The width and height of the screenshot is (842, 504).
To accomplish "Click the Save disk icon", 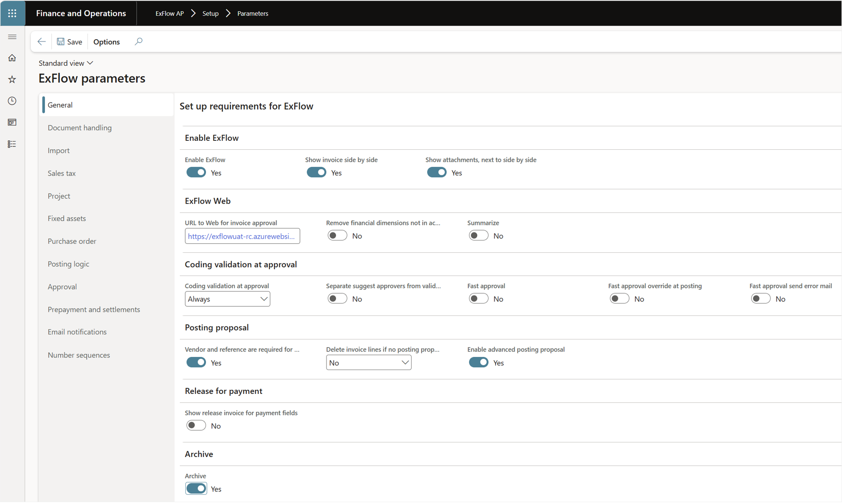I will pos(61,42).
